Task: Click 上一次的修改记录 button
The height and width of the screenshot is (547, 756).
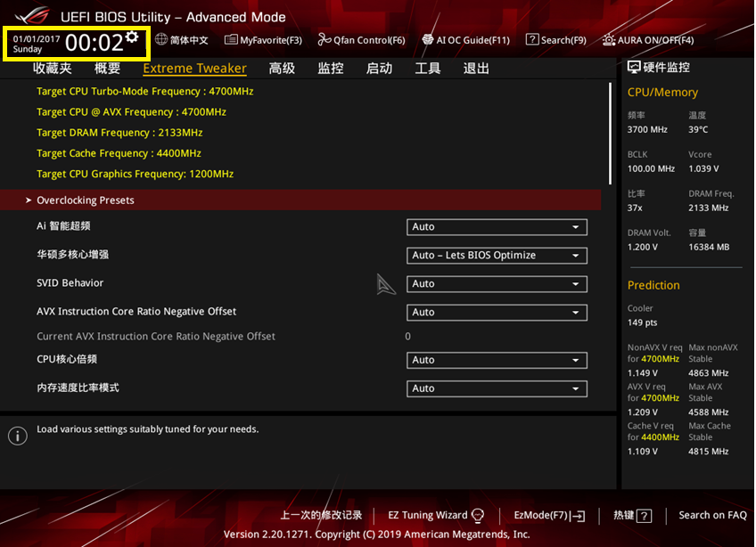Action: (321, 515)
